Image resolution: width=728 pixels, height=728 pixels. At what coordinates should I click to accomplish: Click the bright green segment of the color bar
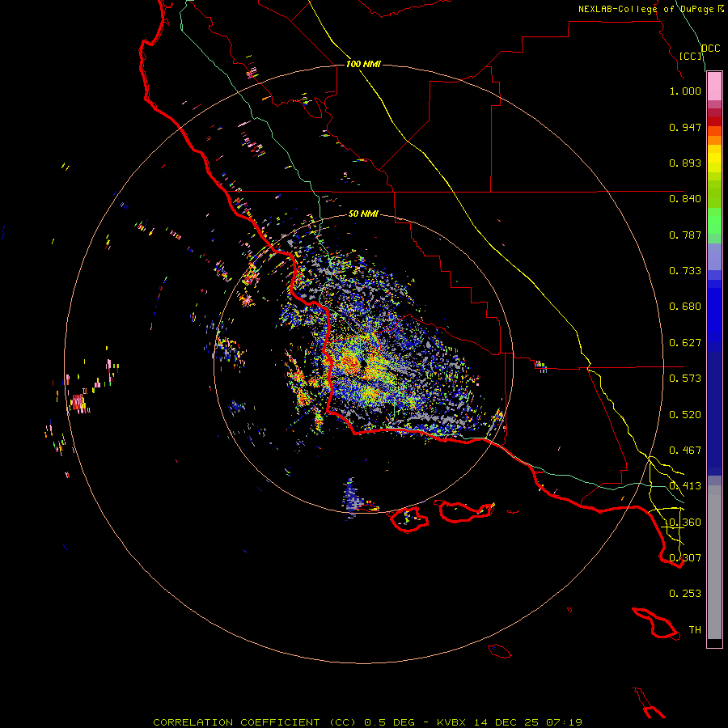coord(714,220)
